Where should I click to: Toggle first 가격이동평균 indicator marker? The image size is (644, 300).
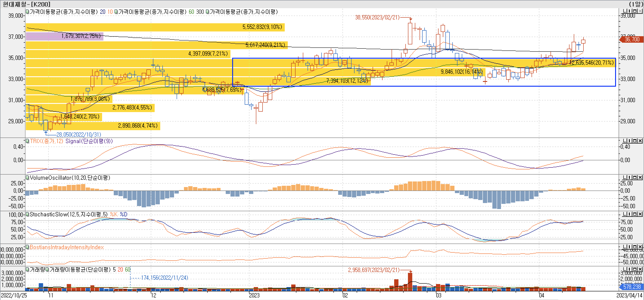click(x=28, y=12)
